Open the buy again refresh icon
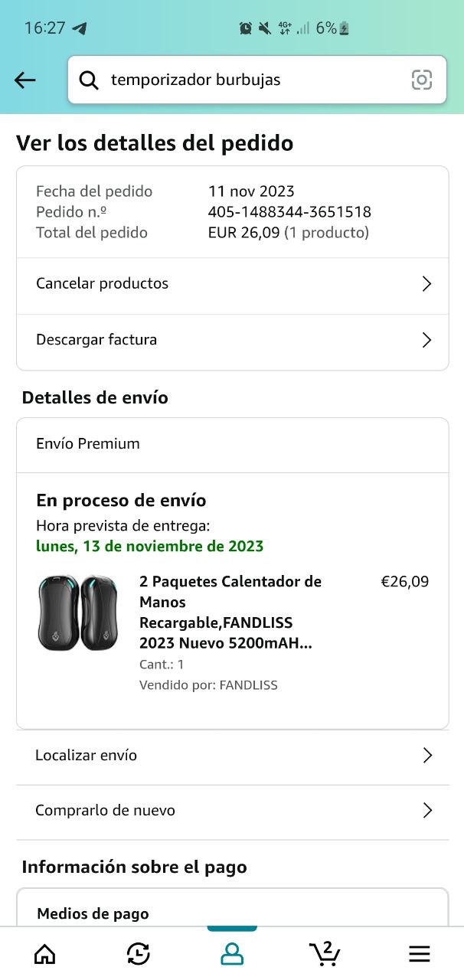This screenshot has width=464, height=980. [x=138, y=953]
